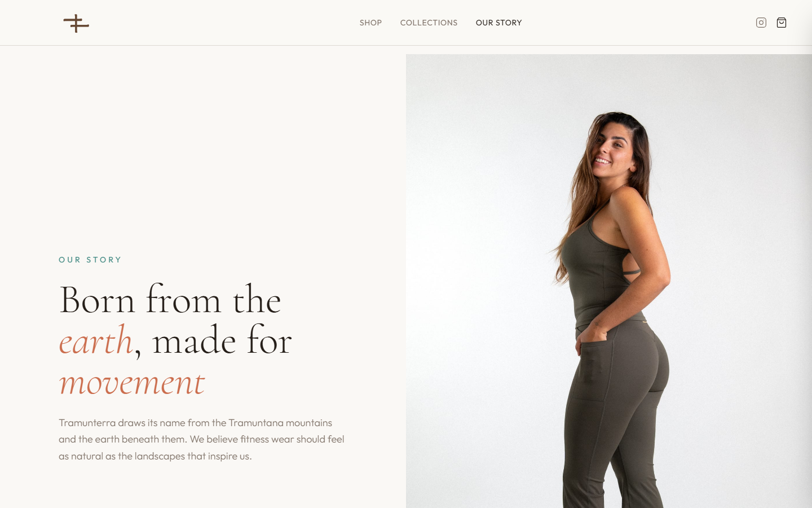Image resolution: width=812 pixels, height=508 pixels.
Task: Open the Instagram profile icon
Action: coord(761,23)
